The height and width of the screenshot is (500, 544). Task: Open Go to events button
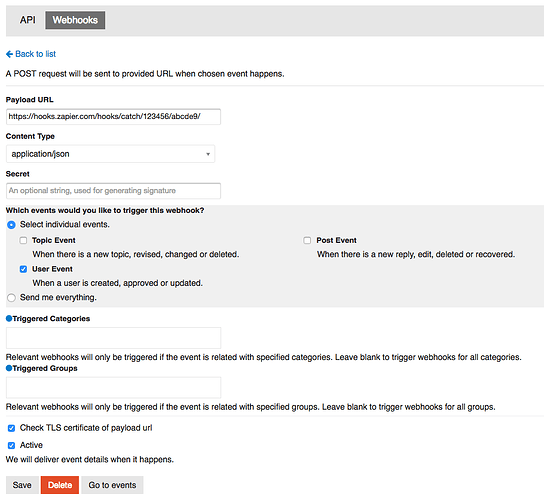pyautogui.click(x=112, y=485)
